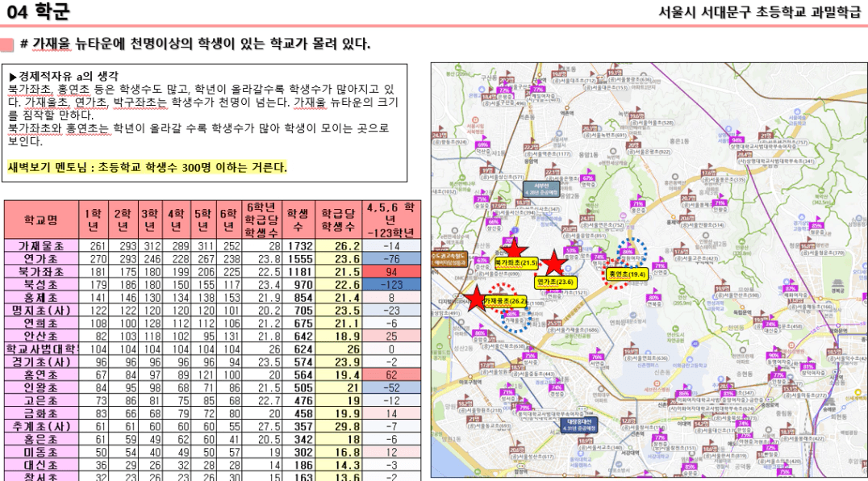Select the total students cell '1555'
This screenshot has width=868, height=481.
click(299, 258)
